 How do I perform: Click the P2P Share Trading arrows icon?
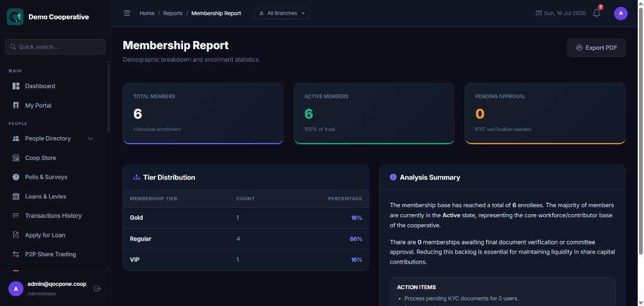coord(16,254)
